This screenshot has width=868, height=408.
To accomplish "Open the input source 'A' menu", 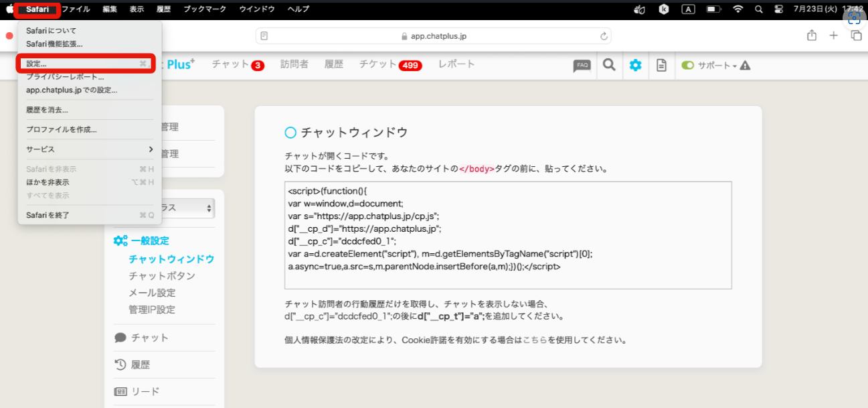I will point(687,9).
